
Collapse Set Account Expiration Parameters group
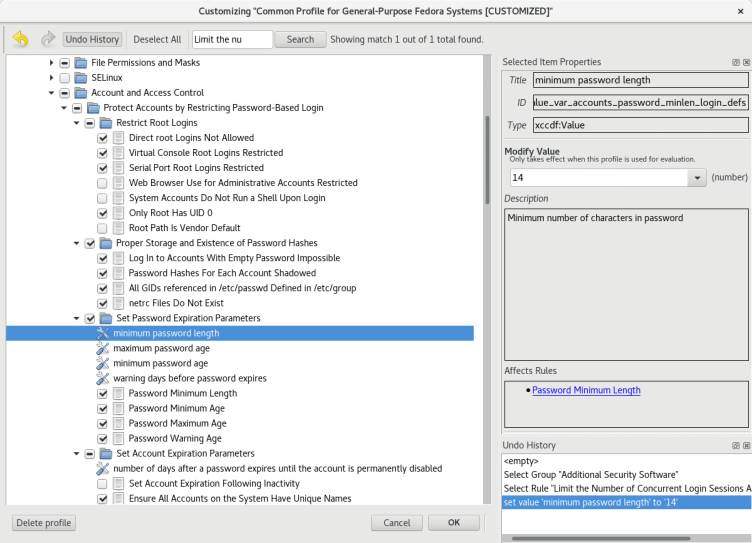pyautogui.click(x=76, y=453)
